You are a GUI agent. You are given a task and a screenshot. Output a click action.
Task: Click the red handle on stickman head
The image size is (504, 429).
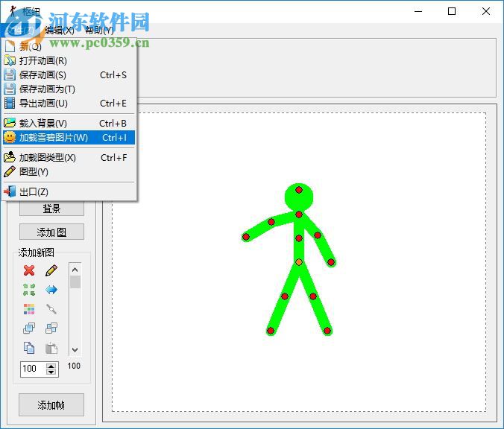tap(299, 190)
